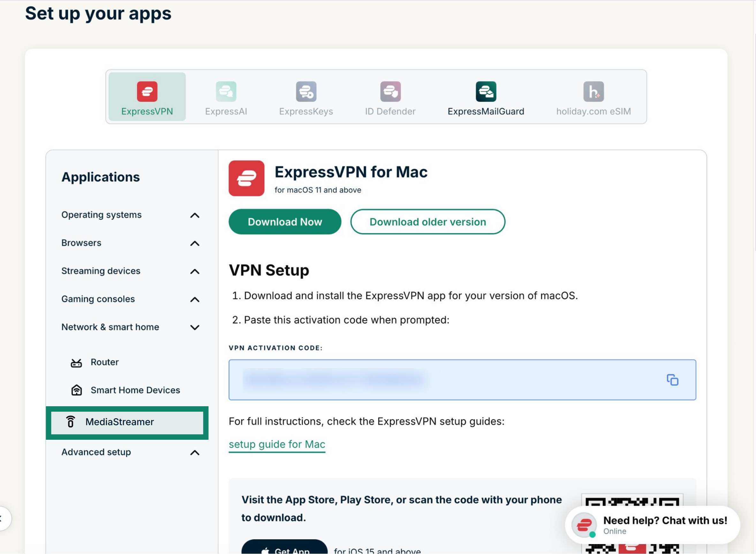
Task: Collapse Network & smart home chevron
Action: pos(195,327)
